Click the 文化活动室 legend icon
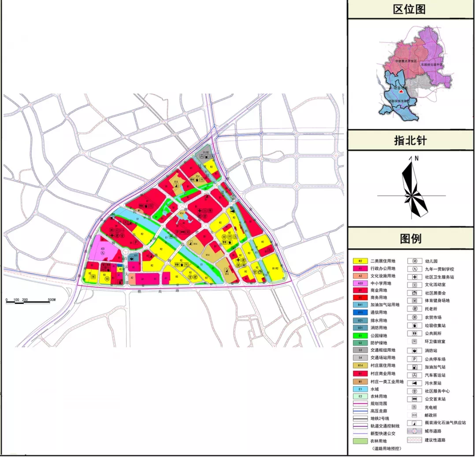 pos(415,285)
